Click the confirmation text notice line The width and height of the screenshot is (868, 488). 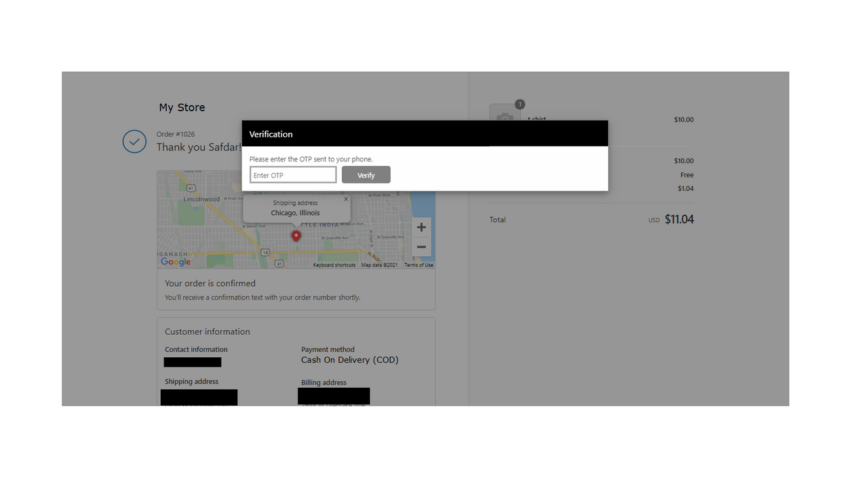262,298
